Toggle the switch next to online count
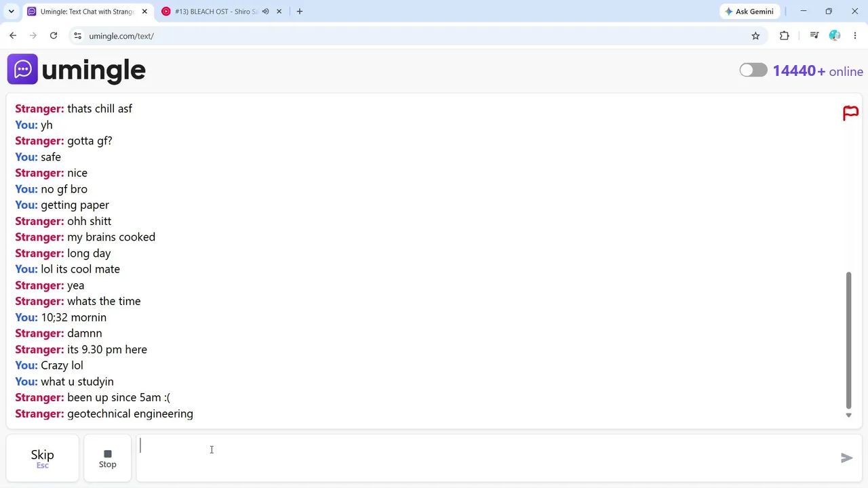Image resolution: width=868 pixels, height=488 pixels. (x=753, y=70)
